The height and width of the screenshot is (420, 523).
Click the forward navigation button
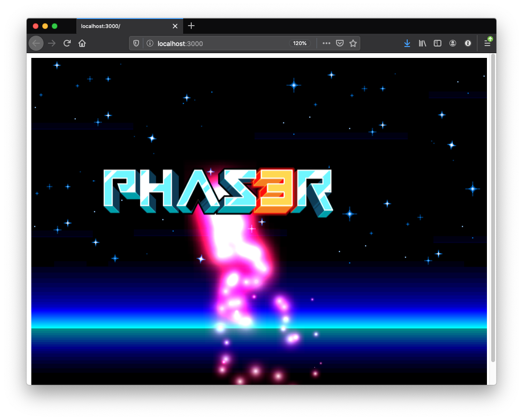52,43
